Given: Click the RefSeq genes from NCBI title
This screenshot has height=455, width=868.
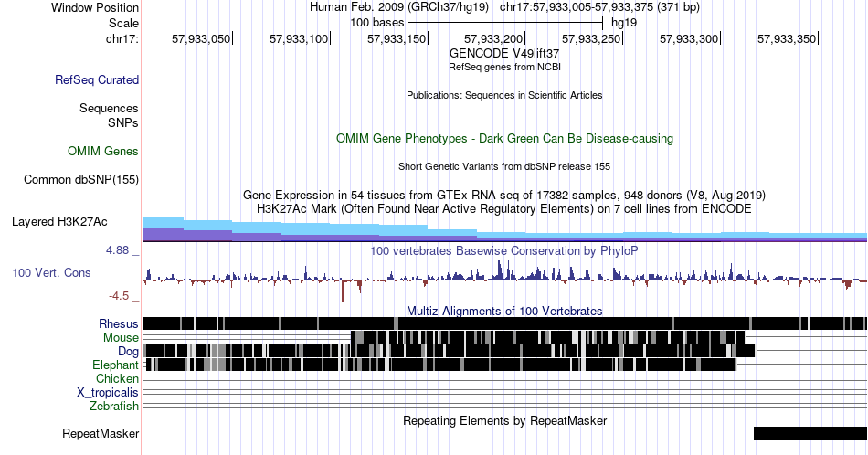Looking at the screenshot, I should pos(504,67).
